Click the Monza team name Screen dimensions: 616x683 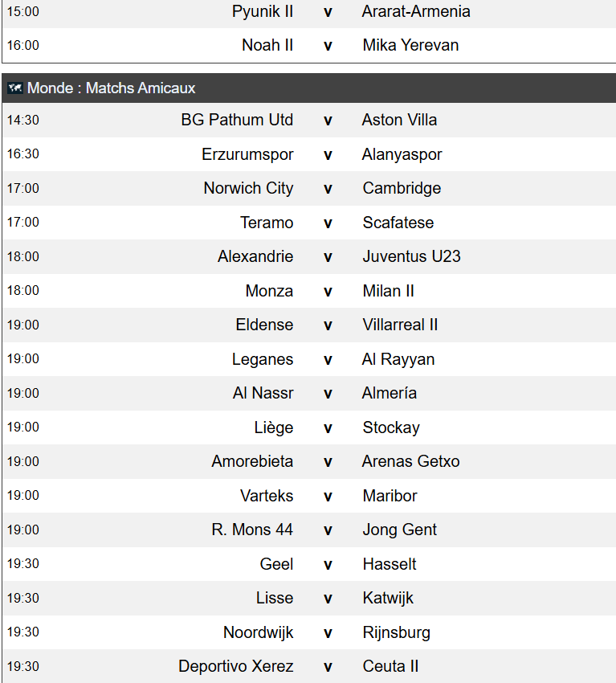pos(269,291)
